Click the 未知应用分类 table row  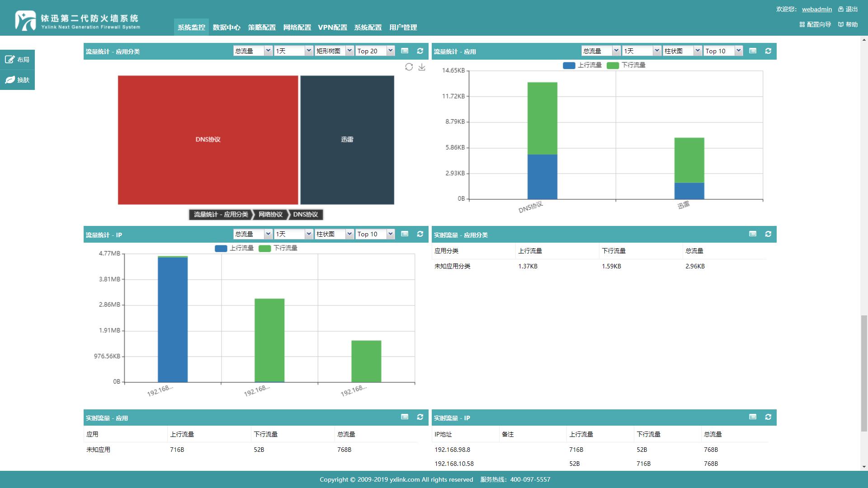(599, 266)
